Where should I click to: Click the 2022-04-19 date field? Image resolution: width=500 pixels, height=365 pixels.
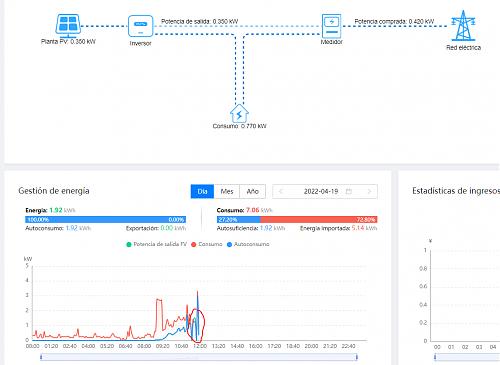coord(325,191)
